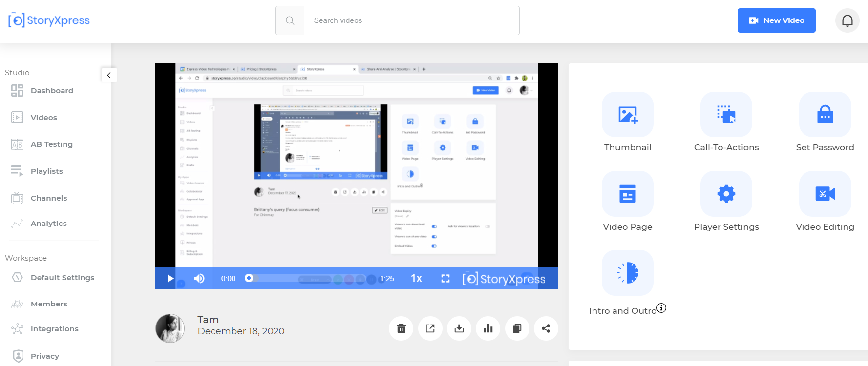This screenshot has width=868, height=366.
Task: Click the Thumbnail label text
Action: (x=628, y=147)
